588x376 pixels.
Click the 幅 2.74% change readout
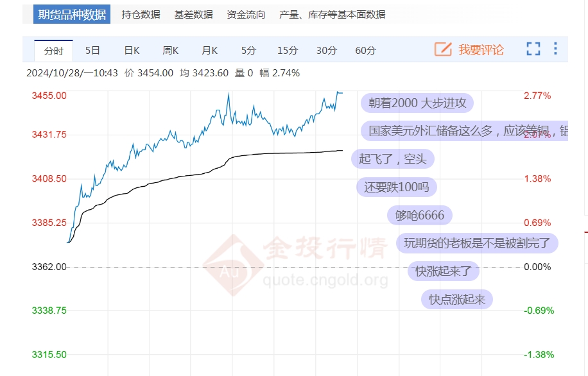(x=279, y=73)
